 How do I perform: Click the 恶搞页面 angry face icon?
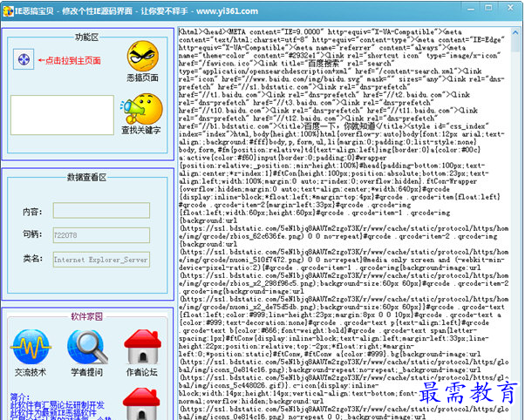[x=143, y=56]
